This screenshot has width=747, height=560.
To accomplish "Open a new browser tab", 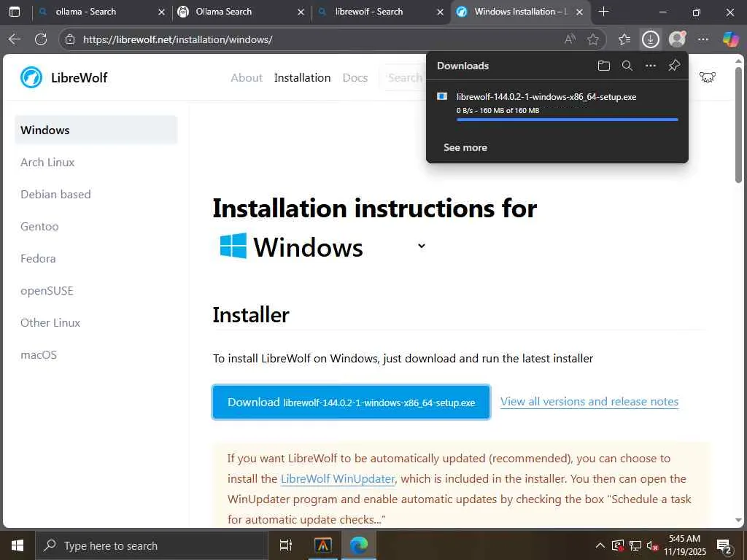I will coord(603,12).
